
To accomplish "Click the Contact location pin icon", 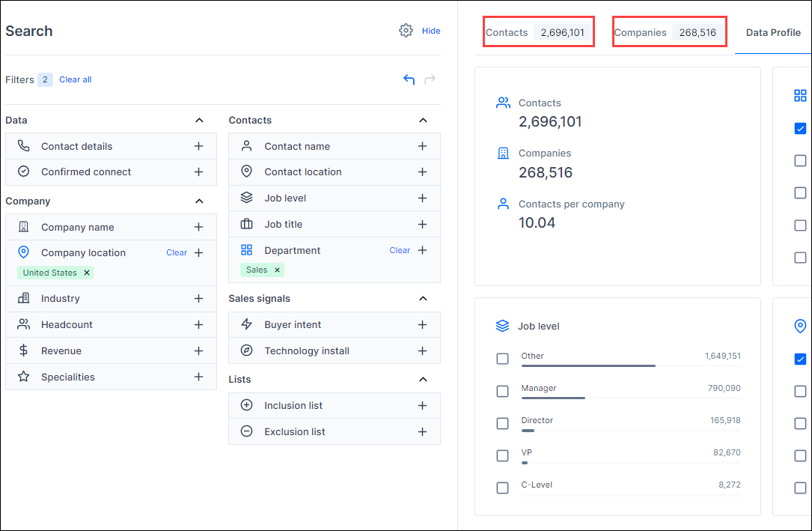I will pos(246,172).
